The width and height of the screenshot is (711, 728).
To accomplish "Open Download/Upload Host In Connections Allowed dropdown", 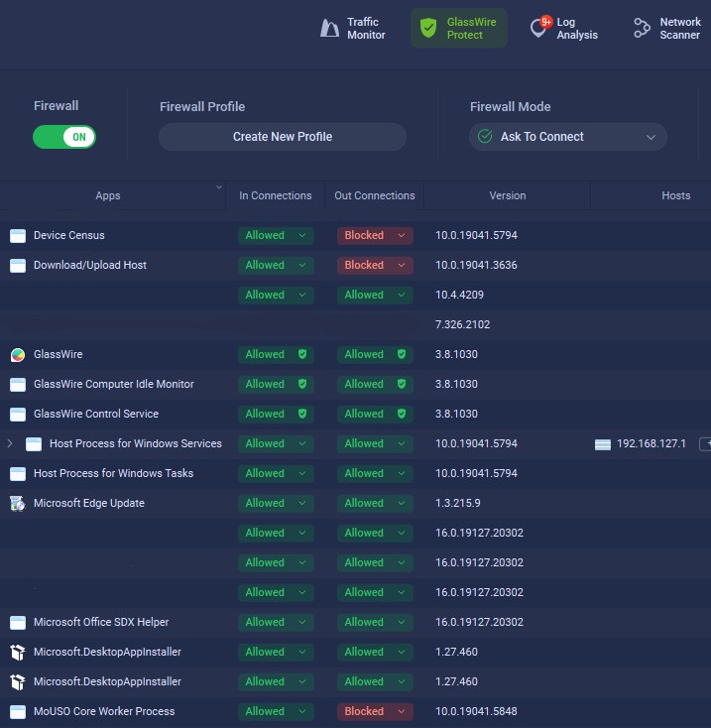I will 276,266.
